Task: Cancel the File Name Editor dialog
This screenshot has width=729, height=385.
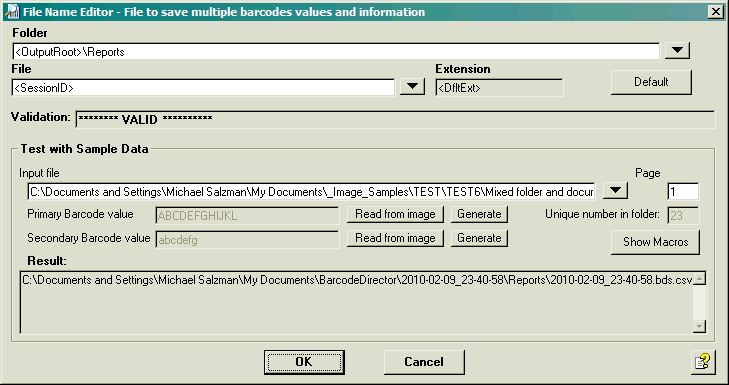Action: (424, 362)
